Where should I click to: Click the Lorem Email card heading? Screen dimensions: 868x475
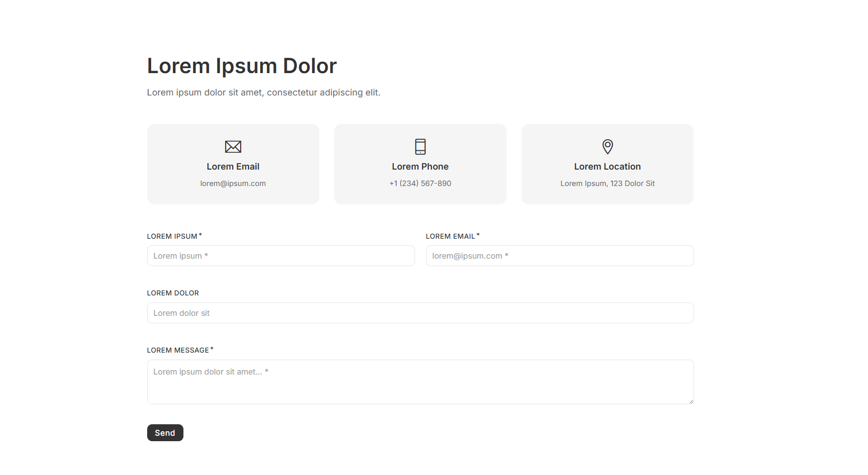[x=233, y=167]
